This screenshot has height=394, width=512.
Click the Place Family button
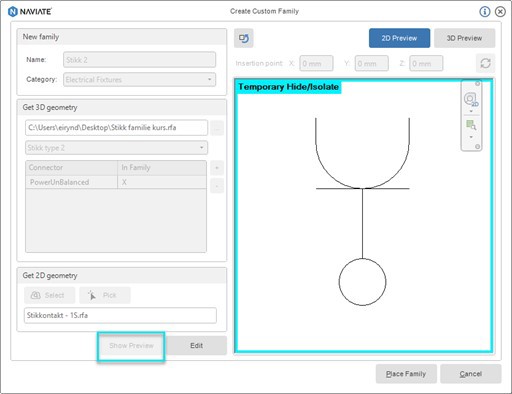pyautogui.click(x=406, y=374)
